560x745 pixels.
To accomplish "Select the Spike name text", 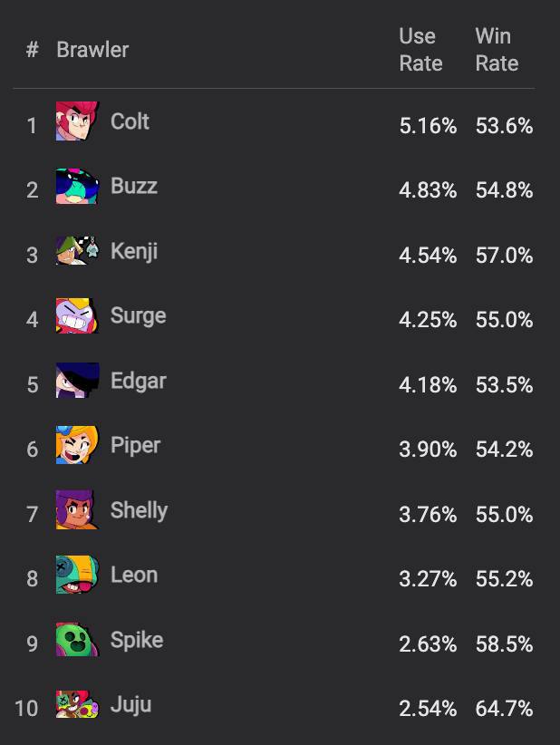I will (x=137, y=640).
